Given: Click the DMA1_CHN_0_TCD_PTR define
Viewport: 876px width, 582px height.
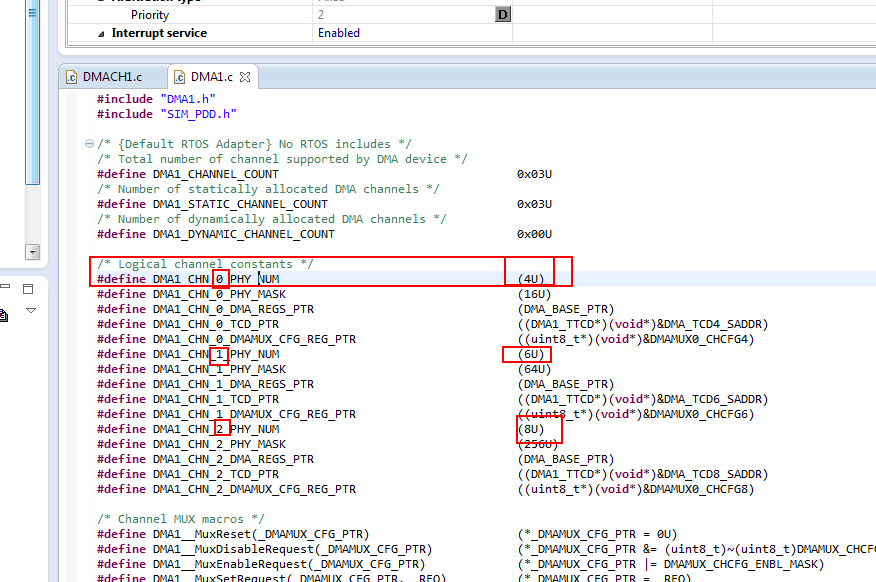Looking at the screenshot, I should [216, 325].
